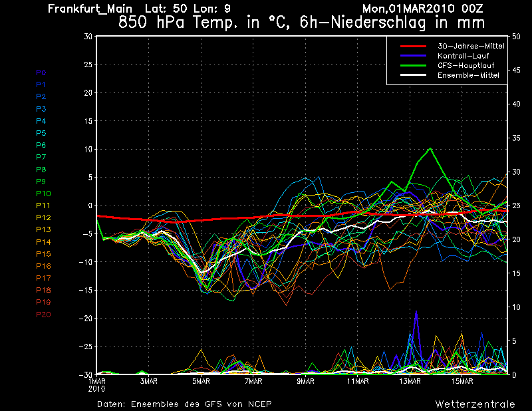Click the P10 ensemble member label
The height and width of the screenshot is (411, 532).
pyautogui.click(x=42, y=194)
